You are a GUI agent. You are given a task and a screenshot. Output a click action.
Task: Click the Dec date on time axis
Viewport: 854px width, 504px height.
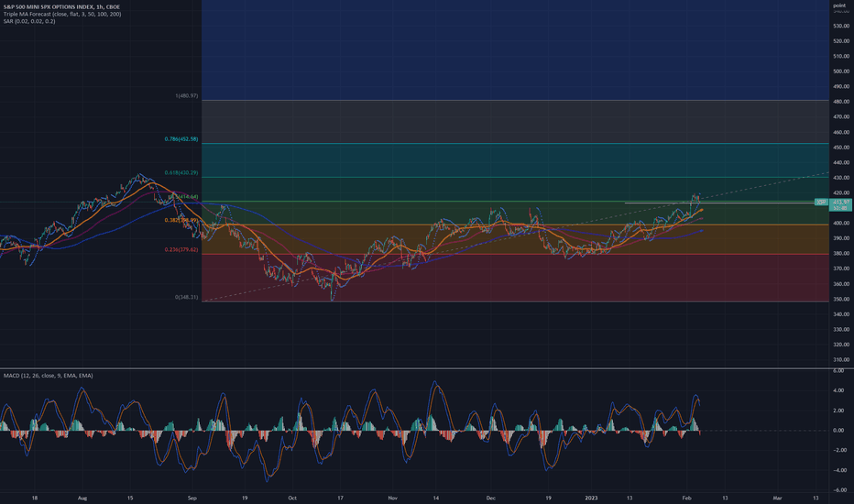[491, 498]
